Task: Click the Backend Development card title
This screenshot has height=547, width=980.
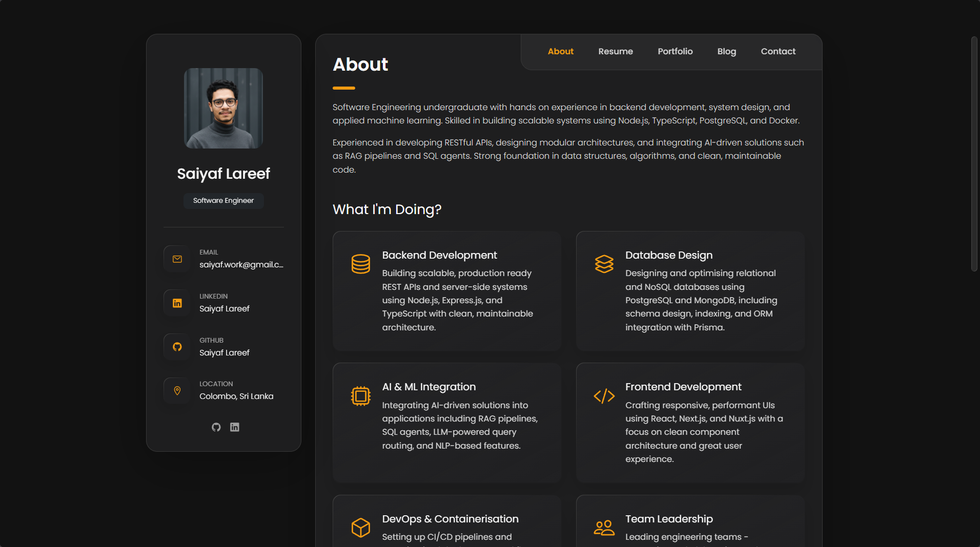Action: [439, 255]
